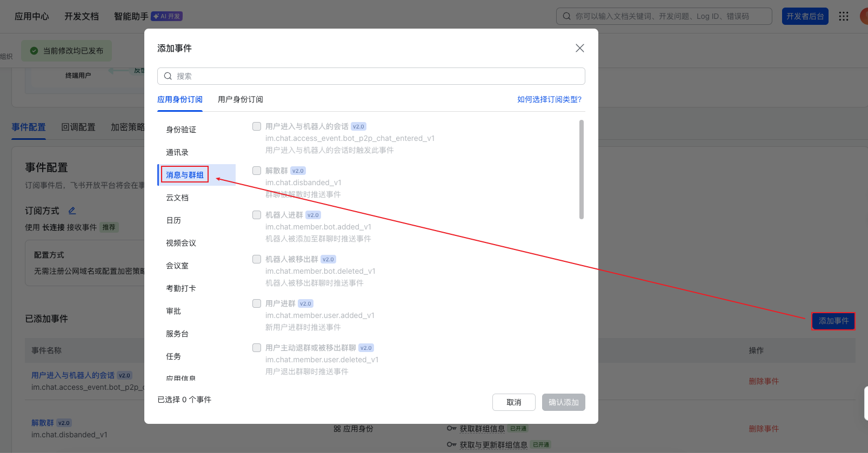Click the event list scrollbar in dialog
This screenshot has width=868, height=453.
pyautogui.click(x=582, y=170)
